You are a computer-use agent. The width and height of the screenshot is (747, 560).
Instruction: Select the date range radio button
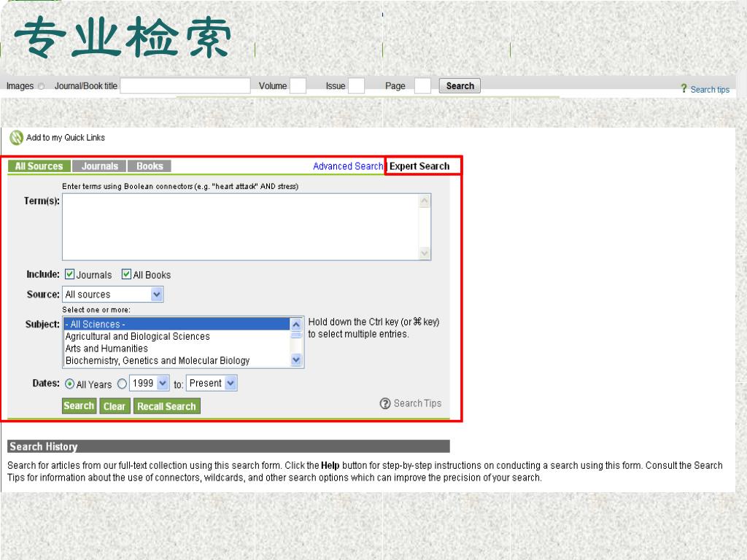pos(122,384)
